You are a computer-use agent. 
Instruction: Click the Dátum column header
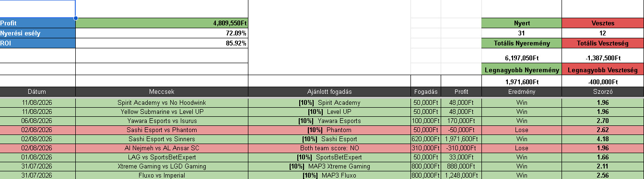(38, 91)
